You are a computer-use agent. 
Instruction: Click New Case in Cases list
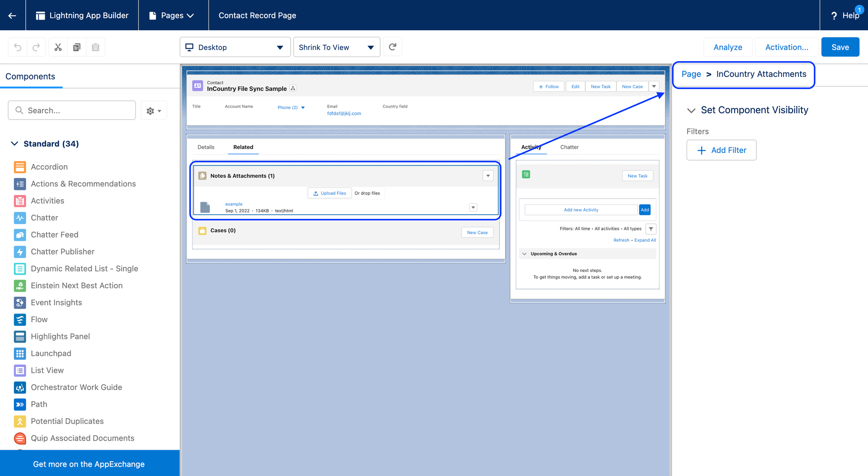pyautogui.click(x=477, y=233)
